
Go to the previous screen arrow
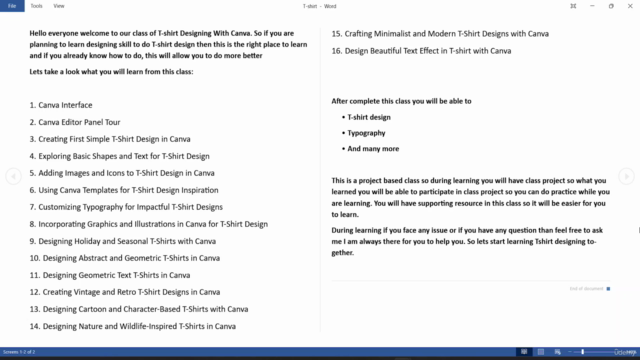click(x=13, y=176)
